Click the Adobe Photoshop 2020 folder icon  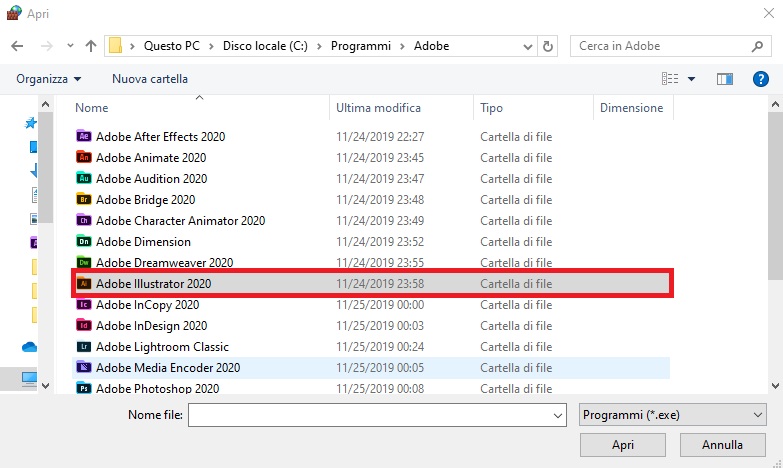[x=83, y=388]
